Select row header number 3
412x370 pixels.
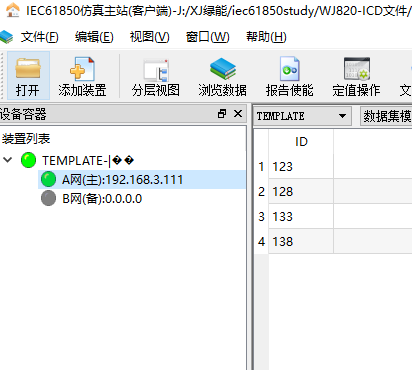tap(261, 216)
